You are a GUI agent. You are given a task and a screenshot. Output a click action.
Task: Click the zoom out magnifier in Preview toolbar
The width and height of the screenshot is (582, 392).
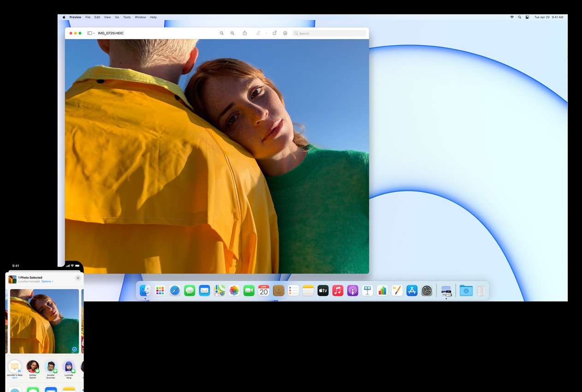[x=222, y=33]
